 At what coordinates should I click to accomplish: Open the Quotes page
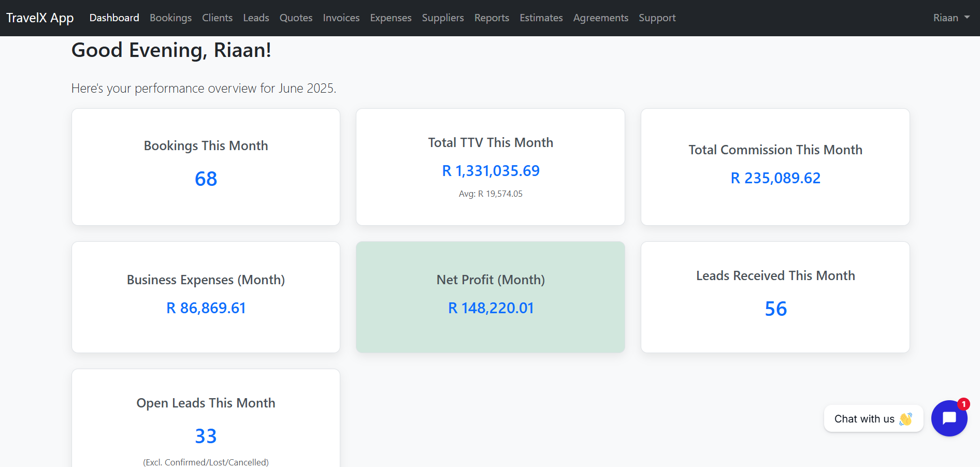(x=296, y=18)
